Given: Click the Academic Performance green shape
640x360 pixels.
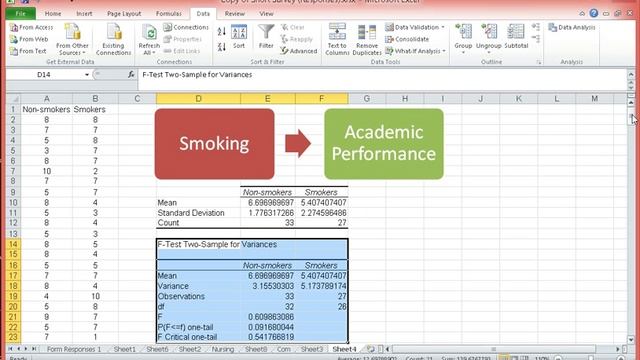Looking at the screenshot, I should pyautogui.click(x=384, y=144).
